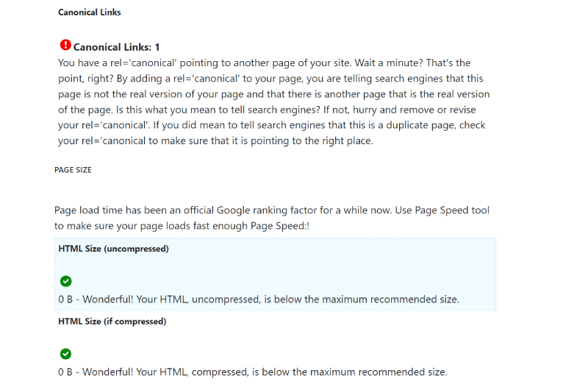Click the compressed HTML 0 B result text
This screenshot has height=390, width=588.
[253, 372]
